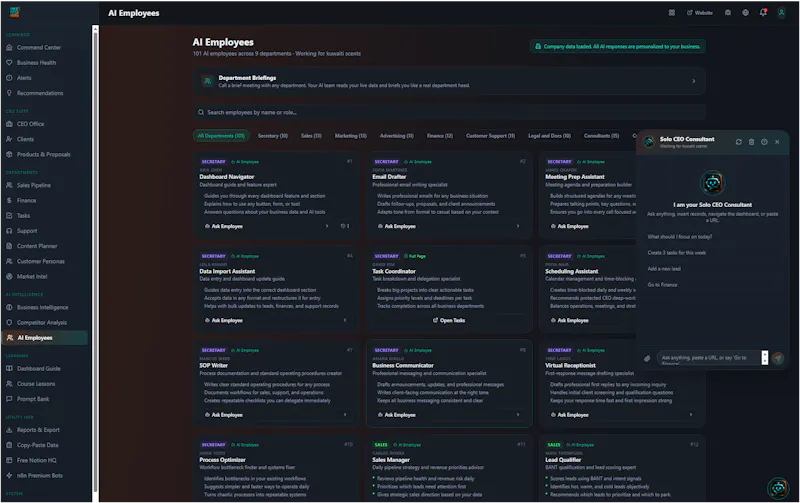Click the help icon in consultant panel
The width and height of the screenshot is (800, 503).
click(x=764, y=142)
